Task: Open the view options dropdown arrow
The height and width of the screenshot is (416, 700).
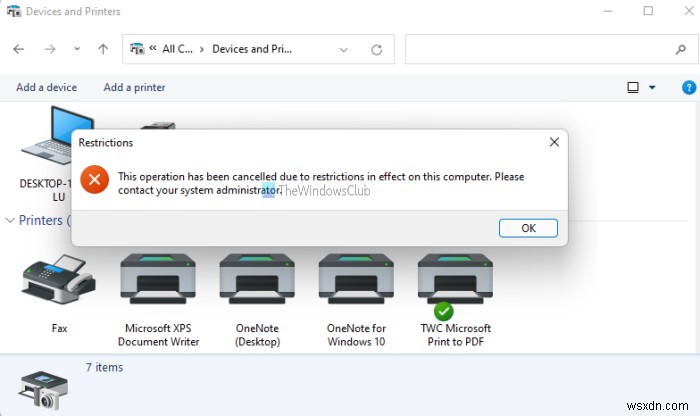Action: pos(652,87)
